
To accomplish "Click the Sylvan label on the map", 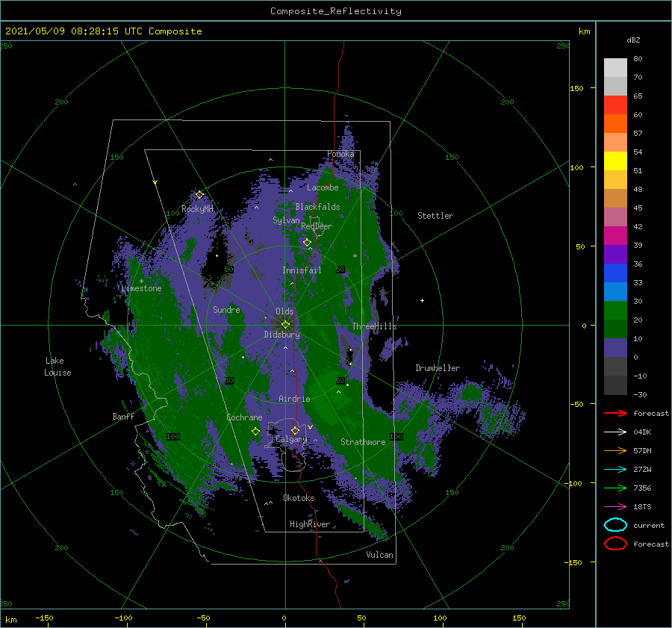I will point(286,220).
